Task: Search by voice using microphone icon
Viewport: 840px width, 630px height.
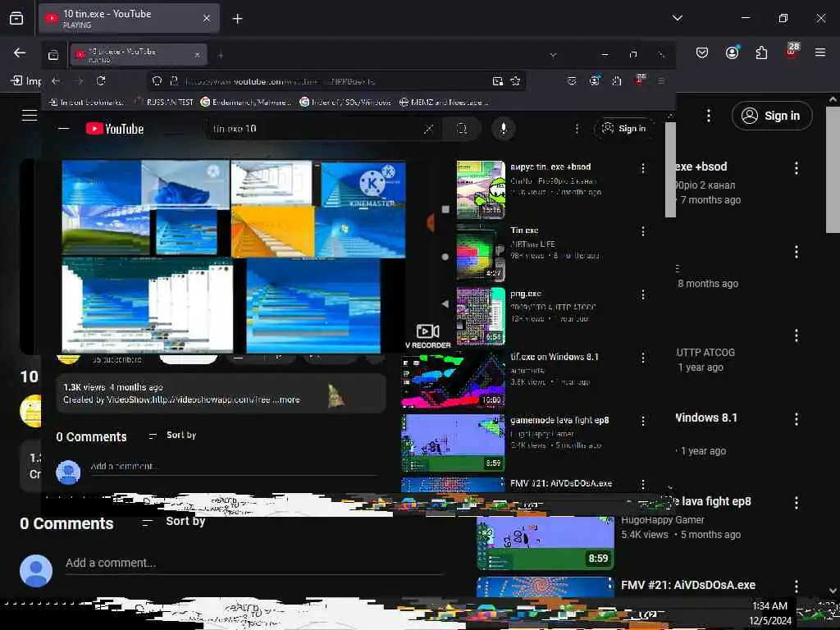Action: coord(504,129)
